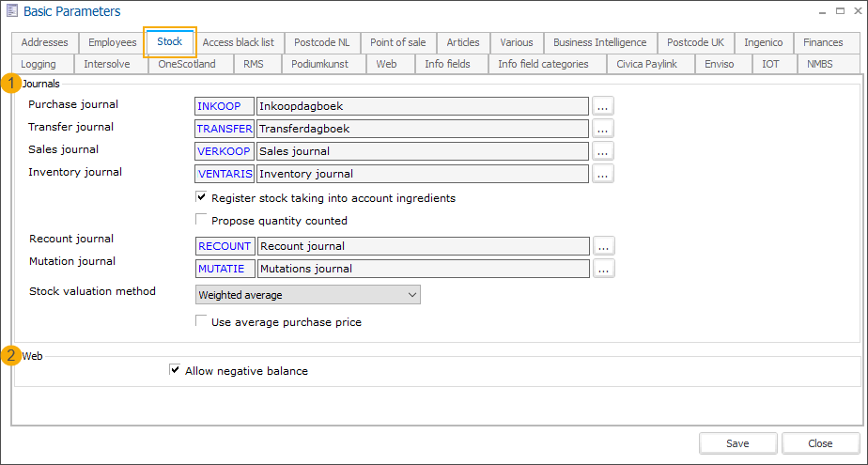Go to Postcode NL tab
This screenshot has width=868, height=465.
pos(322,42)
